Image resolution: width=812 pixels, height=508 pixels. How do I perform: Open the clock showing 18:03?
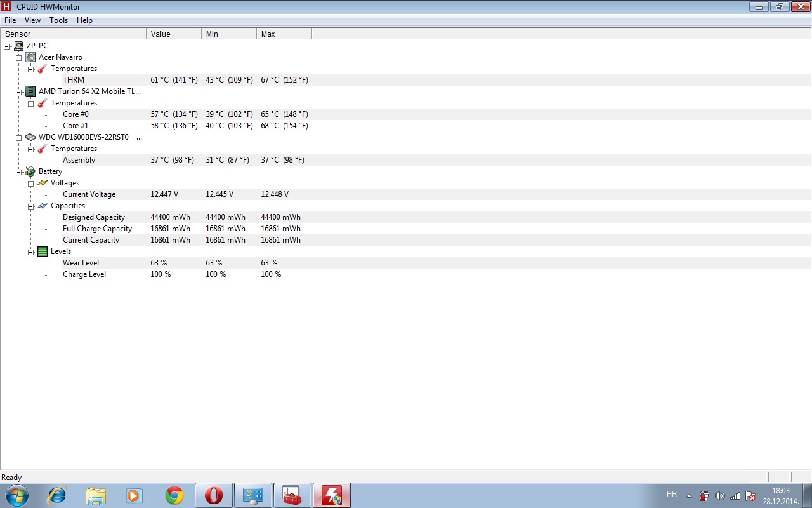click(781, 496)
